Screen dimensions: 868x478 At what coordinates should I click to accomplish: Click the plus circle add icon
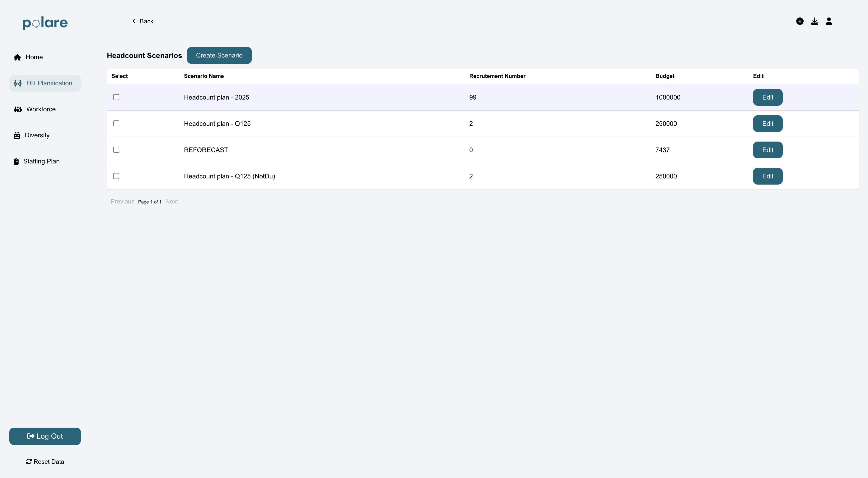pos(800,21)
